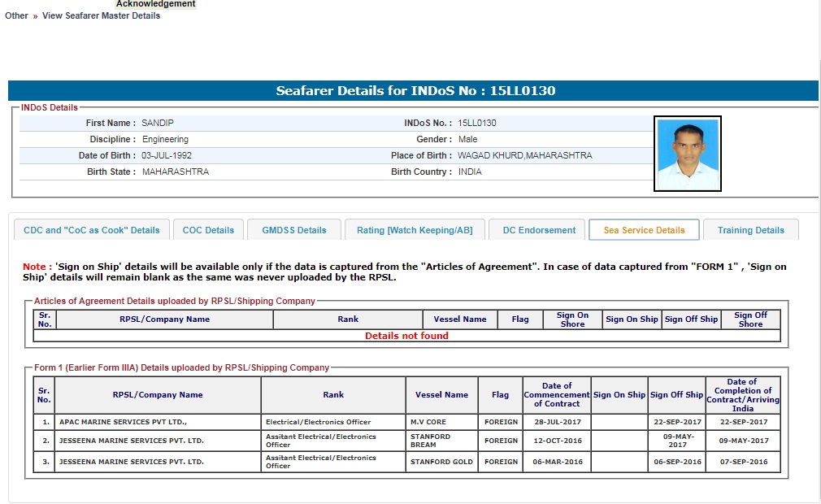The image size is (821, 504).
Task: Click the Sign Off Ship header in Form 1 table
Action: click(676, 394)
